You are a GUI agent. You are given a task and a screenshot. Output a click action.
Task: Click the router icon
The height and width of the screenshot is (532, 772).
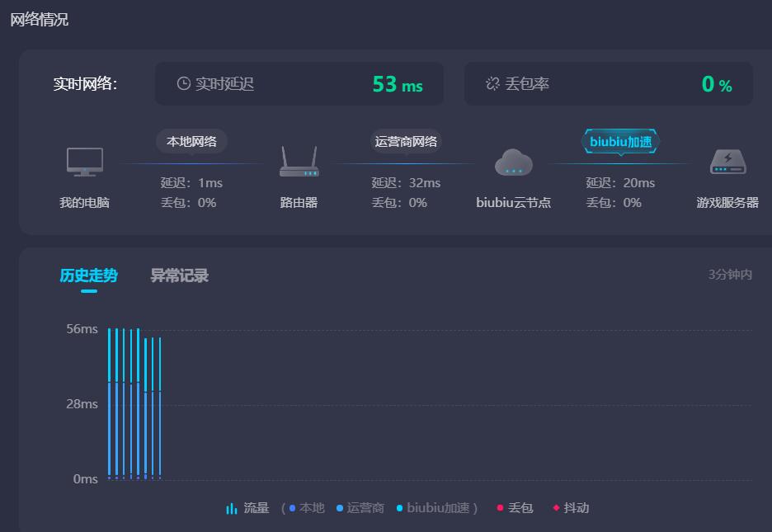tap(299, 162)
